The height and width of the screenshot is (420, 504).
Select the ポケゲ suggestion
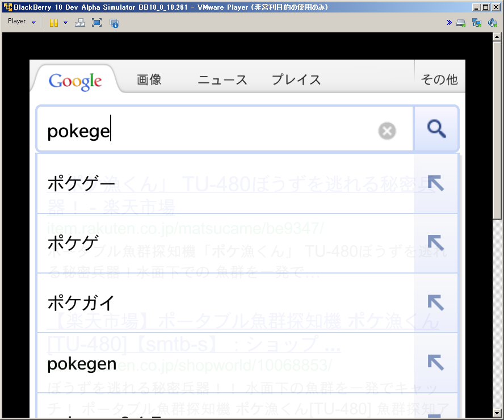[x=225, y=243]
